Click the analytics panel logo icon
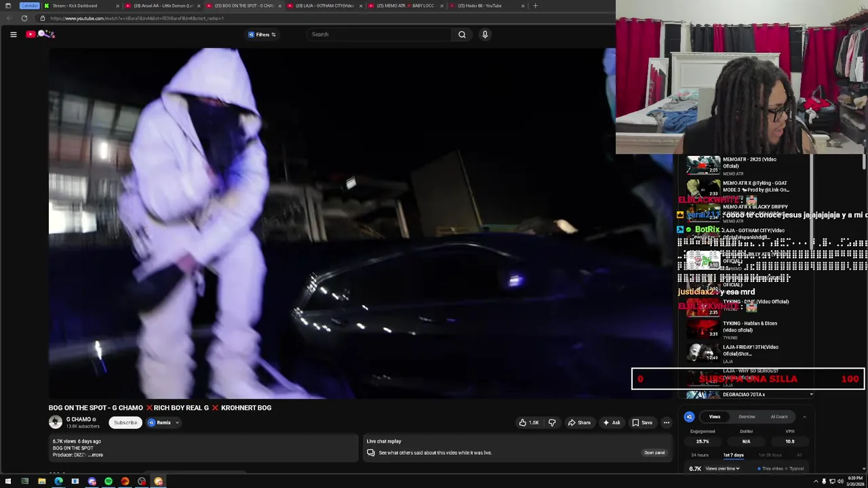This screenshot has width=868, height=488. 689,417
